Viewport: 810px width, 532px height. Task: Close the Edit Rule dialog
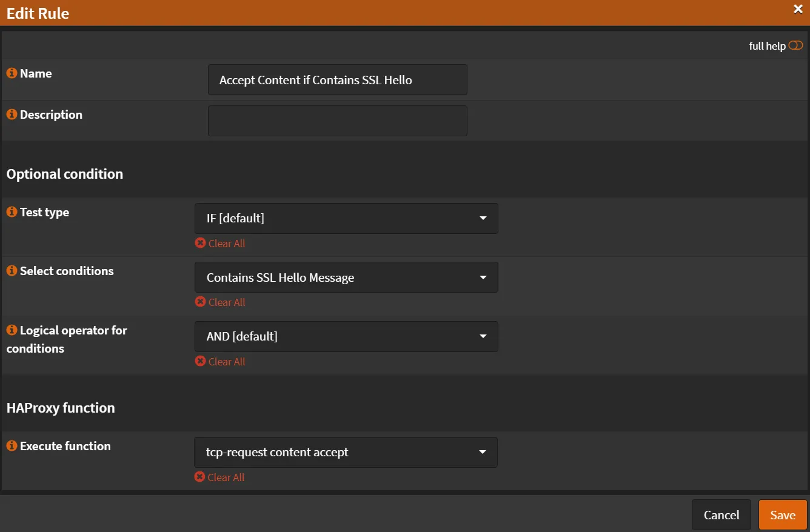point(798,9)
